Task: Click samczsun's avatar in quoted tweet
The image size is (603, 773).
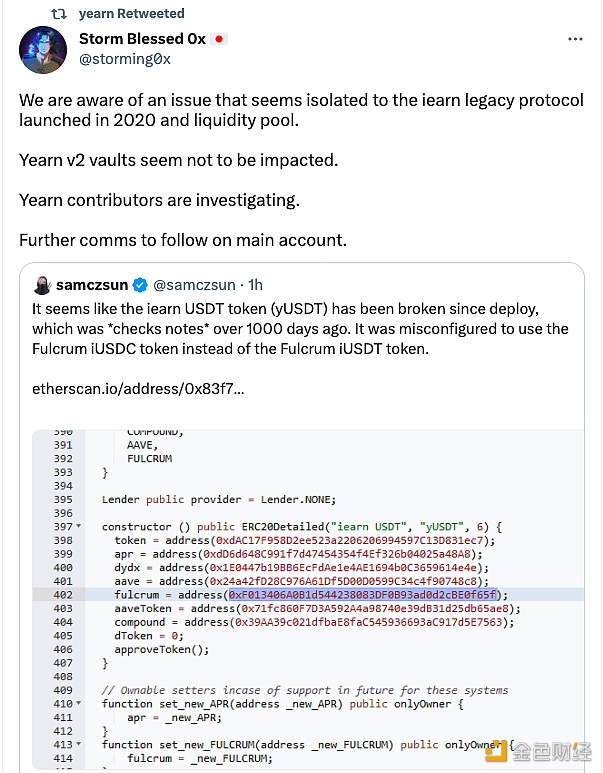Action: point(42,284)
